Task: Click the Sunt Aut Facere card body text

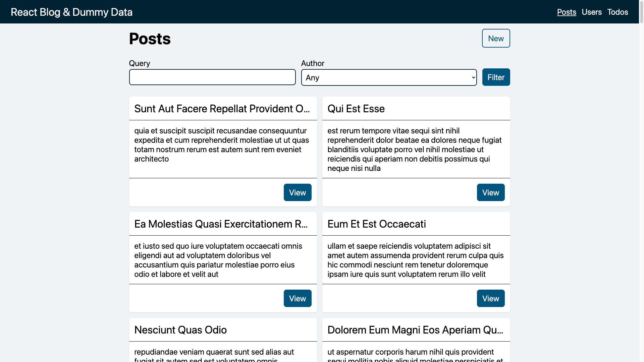Action: coord(222,145)
